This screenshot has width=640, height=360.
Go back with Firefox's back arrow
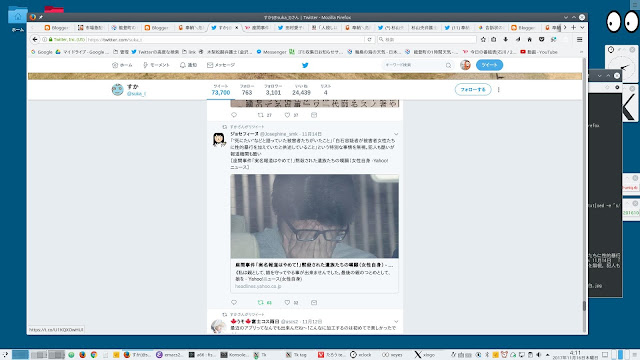(x=35, y=40)
